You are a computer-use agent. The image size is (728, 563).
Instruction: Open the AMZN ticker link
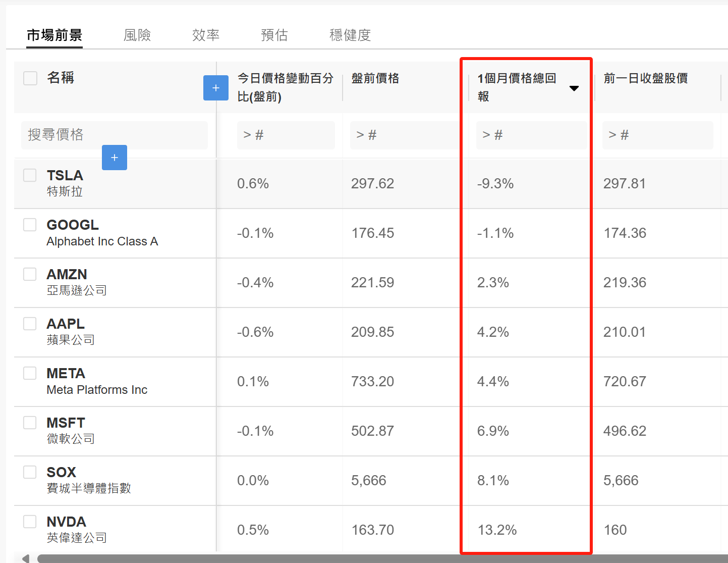click(67, 274)
